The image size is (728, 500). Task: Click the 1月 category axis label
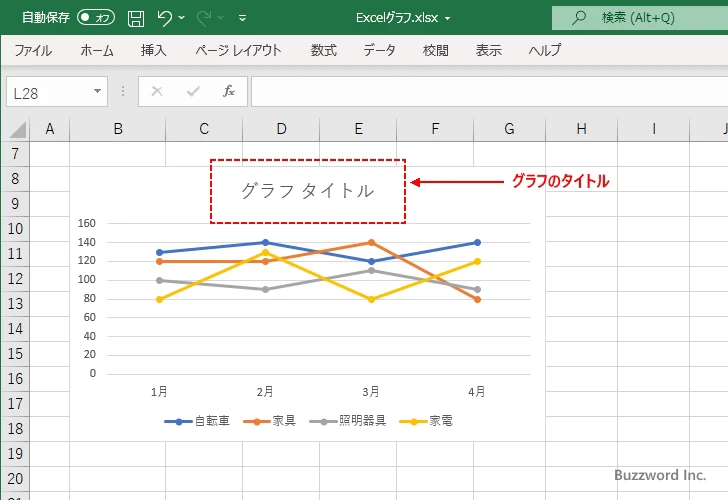point(159,392)
